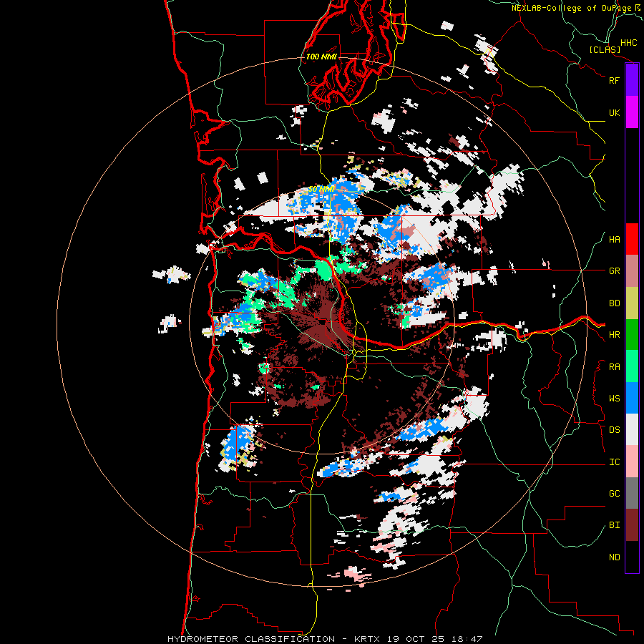Click the dark green HR legend swatch
Screen dimensions: 644x644
[632, 334]
